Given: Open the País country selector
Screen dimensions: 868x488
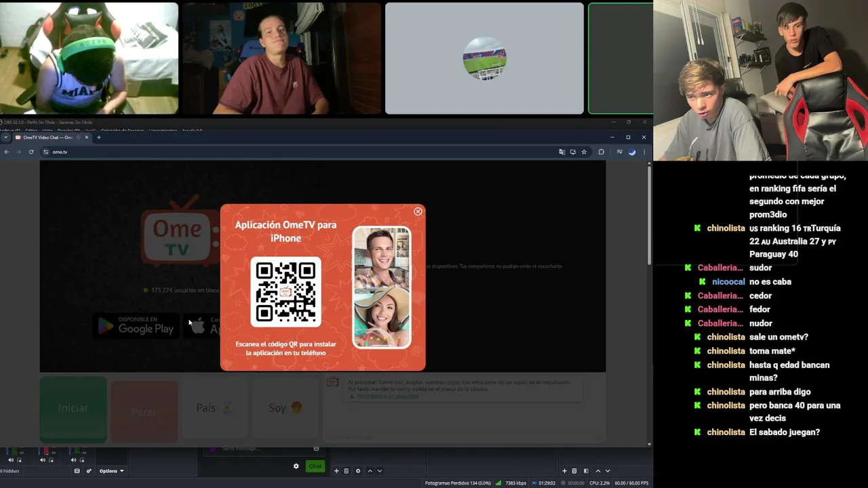Looking at the screenshot, I should pyautogui.click(x=214, y=409).
